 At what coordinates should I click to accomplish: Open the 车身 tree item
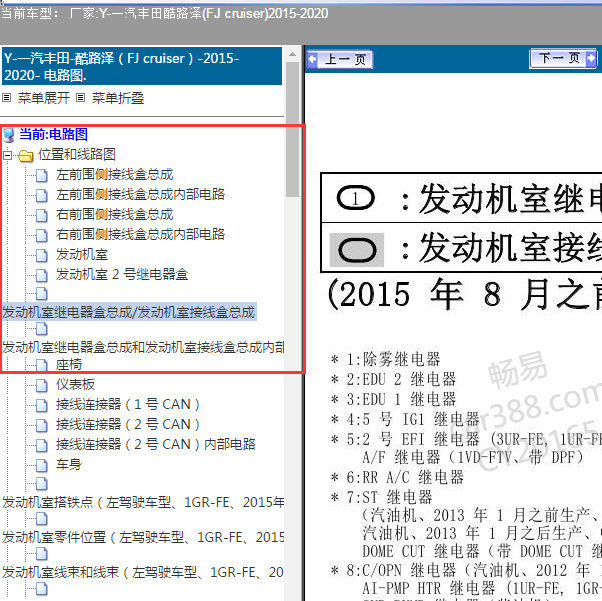[x=69, y=464]
